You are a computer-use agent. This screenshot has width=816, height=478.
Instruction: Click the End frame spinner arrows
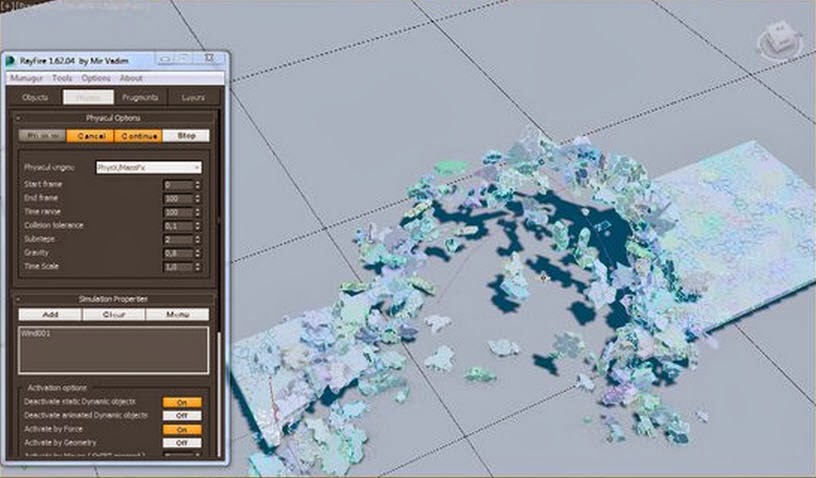[x=197, y=199]
